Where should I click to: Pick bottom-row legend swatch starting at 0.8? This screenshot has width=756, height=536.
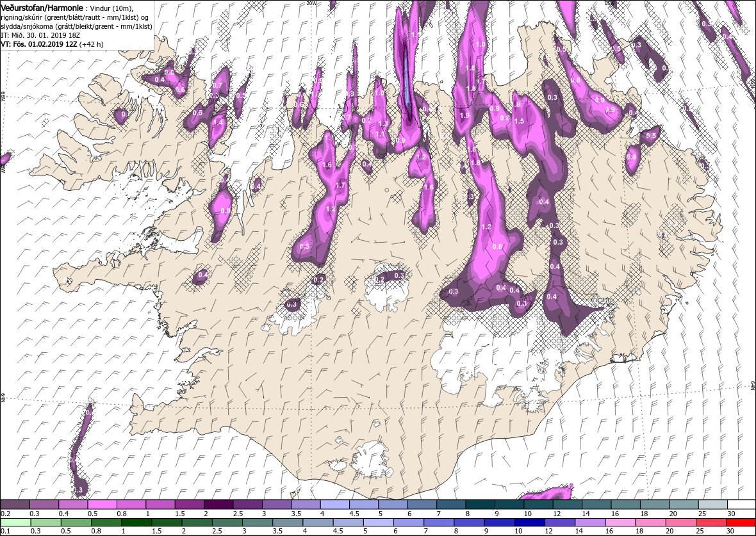[x=106, y=523]
